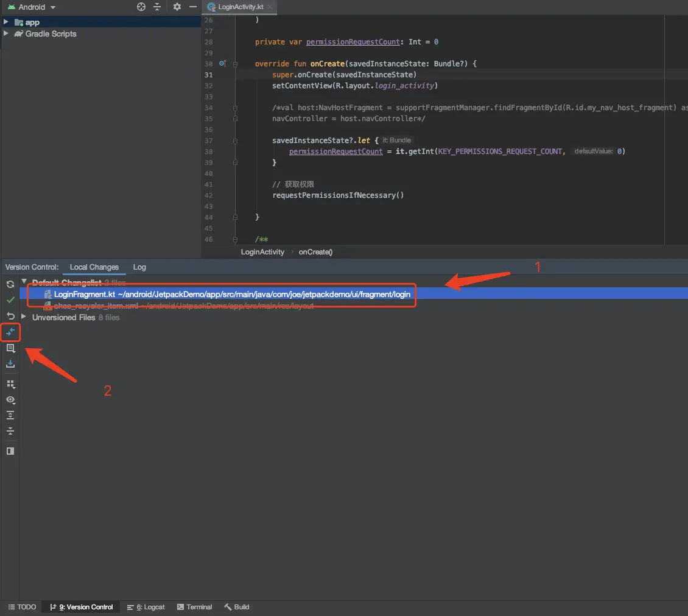Click onCreate() in the editor breadcrumb
688x616 pixels.
pyautogui.click(x=315, y=252)
